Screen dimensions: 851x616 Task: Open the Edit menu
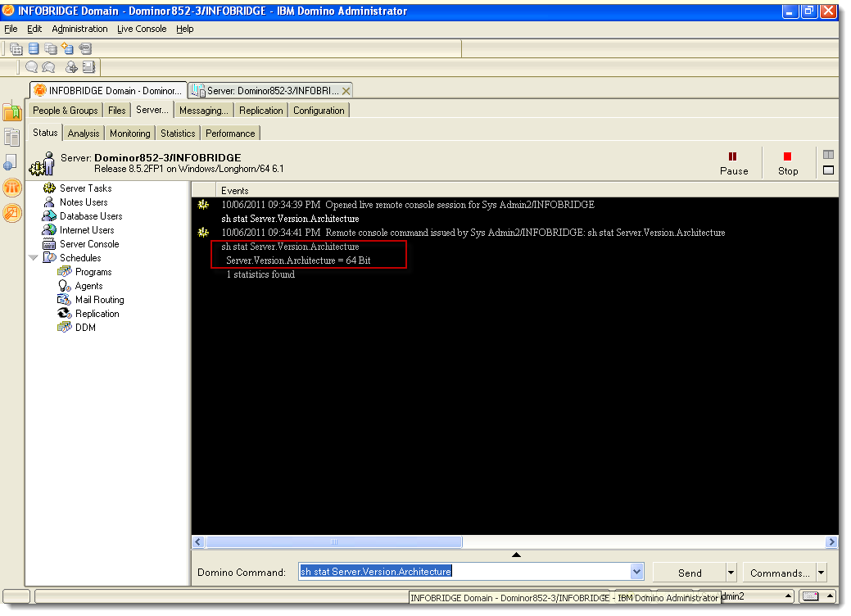[34, 29]
